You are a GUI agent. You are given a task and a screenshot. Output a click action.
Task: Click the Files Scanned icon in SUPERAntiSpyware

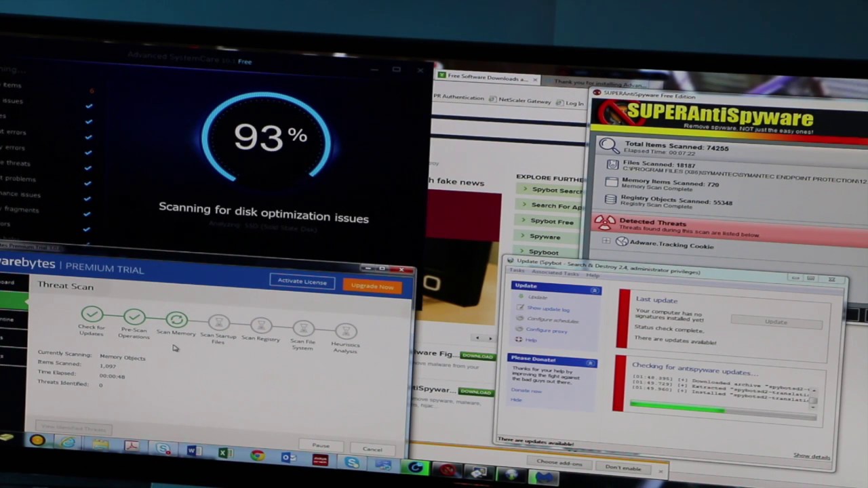pos(612,164)
